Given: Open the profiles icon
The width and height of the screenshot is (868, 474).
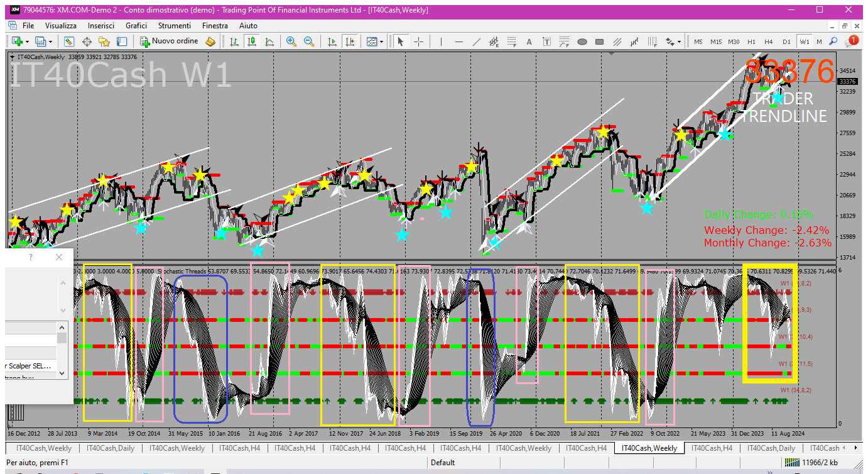Looking at the screenshot, I should [41, 41].
